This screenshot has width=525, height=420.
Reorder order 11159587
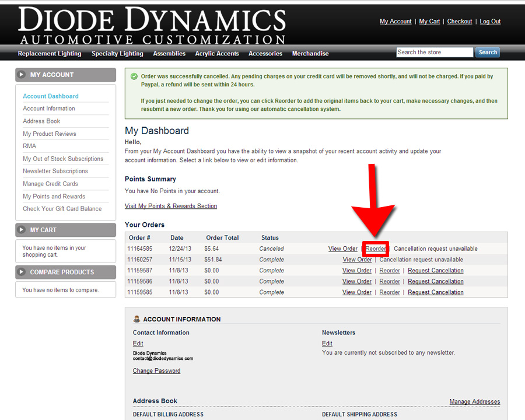coord(390,270)
